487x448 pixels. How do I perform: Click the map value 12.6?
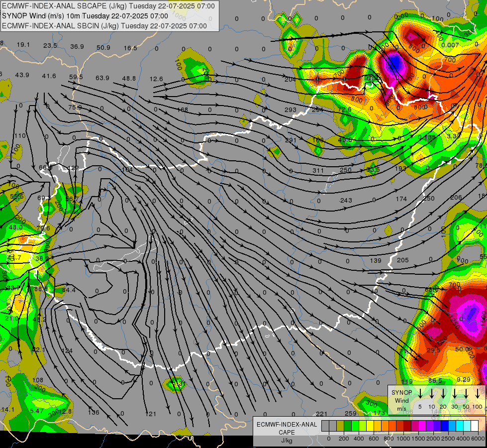pyautogui.click(x=156, y=79)
